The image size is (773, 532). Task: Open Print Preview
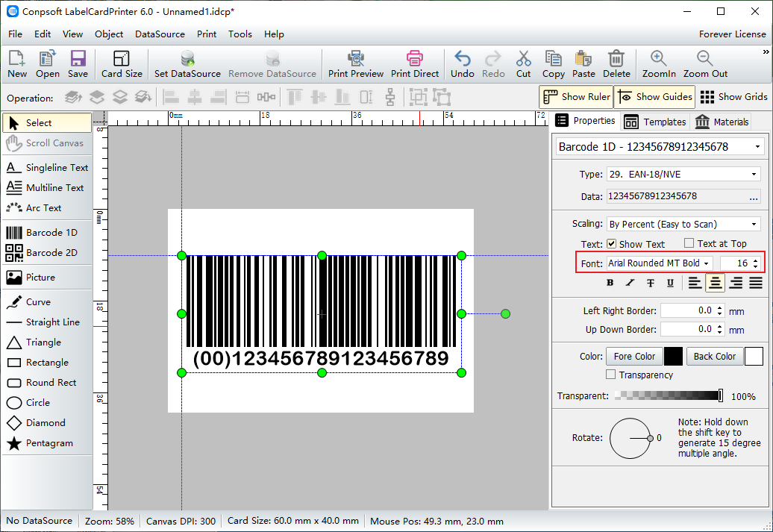tap(355, 64)
